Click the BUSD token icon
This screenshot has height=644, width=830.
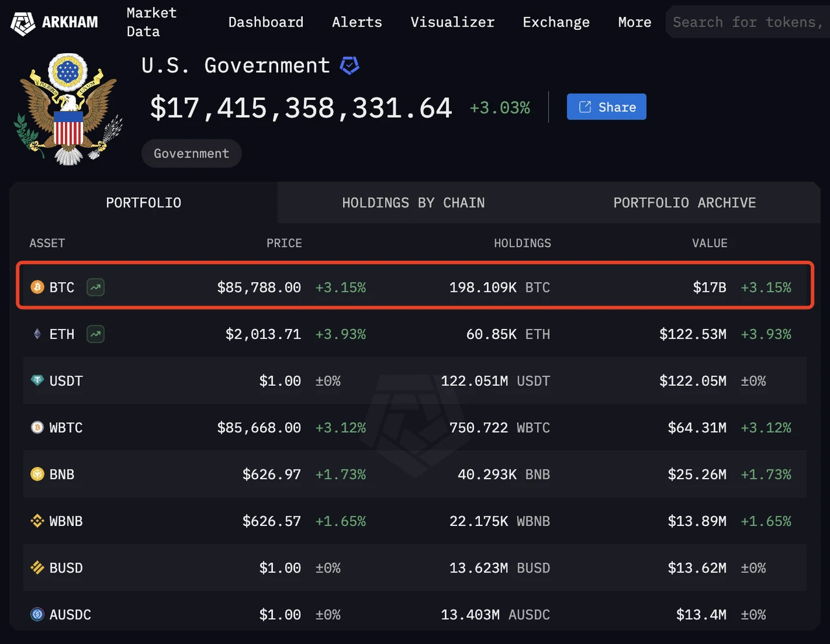point(38,567)
